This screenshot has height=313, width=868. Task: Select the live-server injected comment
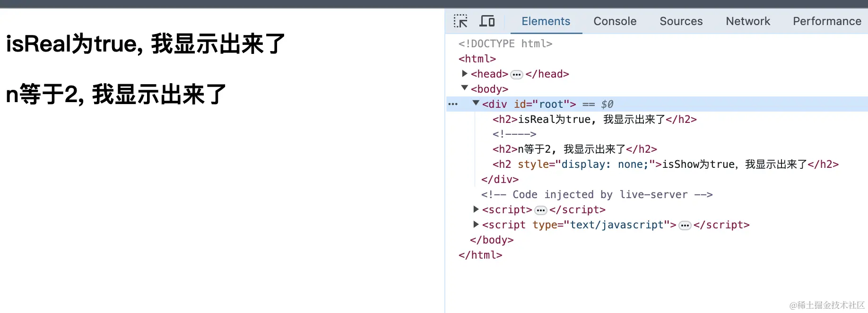[x=597, y=194]
